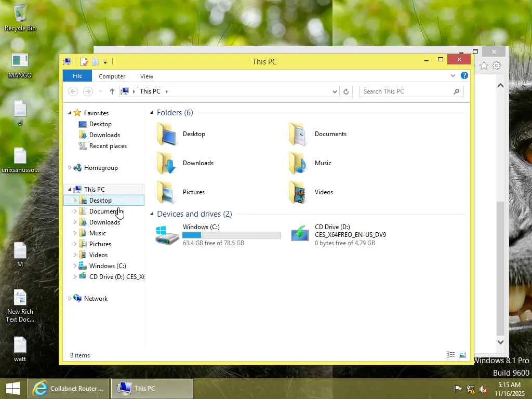
Task: Select Videos in navigation tree
Action: [x=98, y=255]
